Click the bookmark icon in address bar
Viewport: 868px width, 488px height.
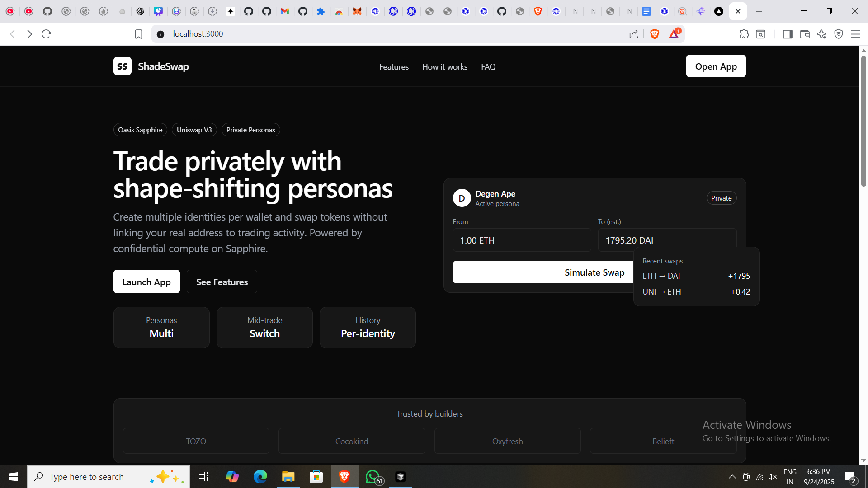coord(138,34)
